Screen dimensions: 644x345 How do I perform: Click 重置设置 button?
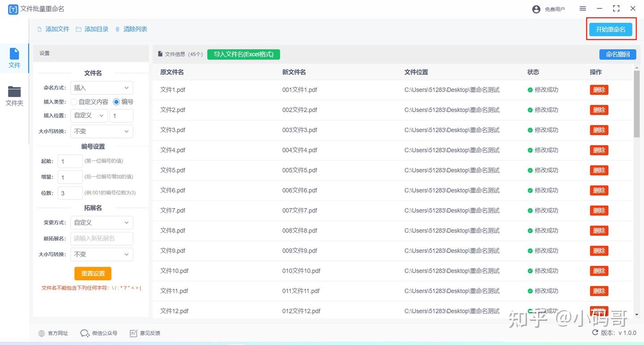coord(93,273)
